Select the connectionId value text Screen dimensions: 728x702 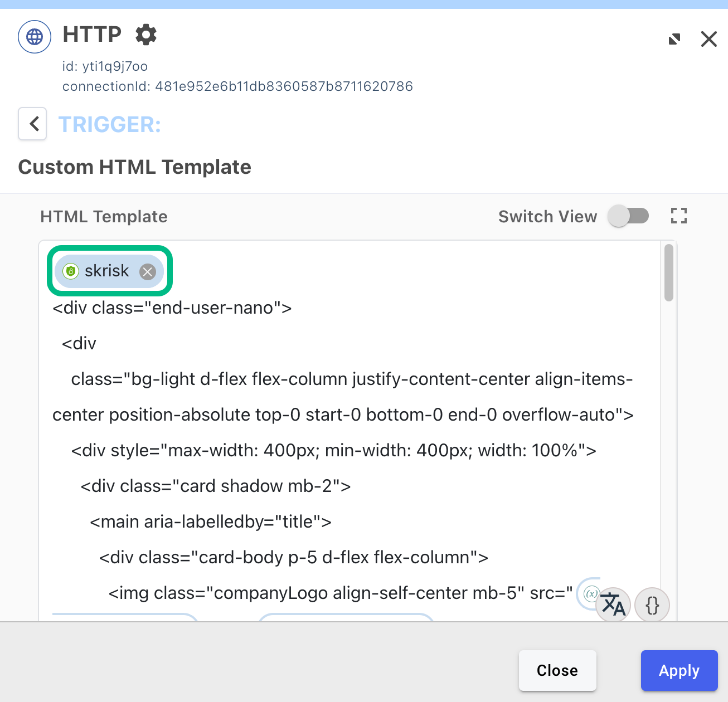(283, 86)
